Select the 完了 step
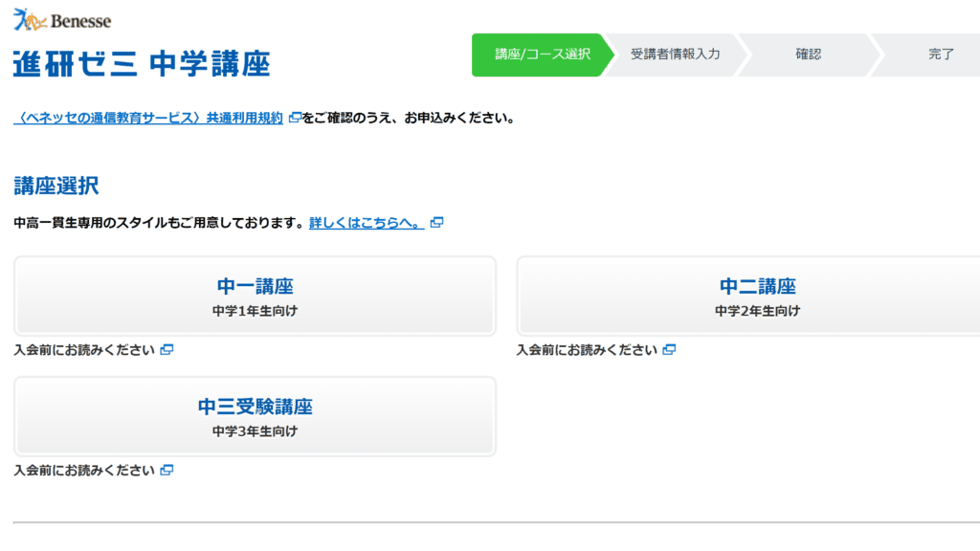Image resolution: width=980 pixels, height=551 pixels. coord(941,55)
